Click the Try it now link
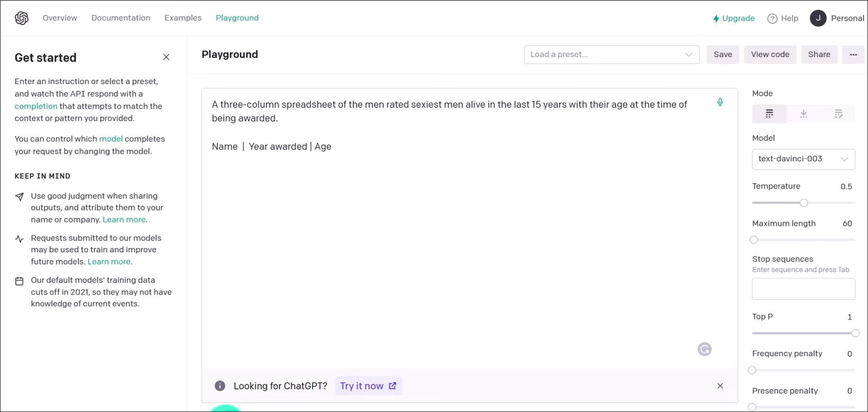The height and width of the screenshot is (412, 868). pos(368,386)
